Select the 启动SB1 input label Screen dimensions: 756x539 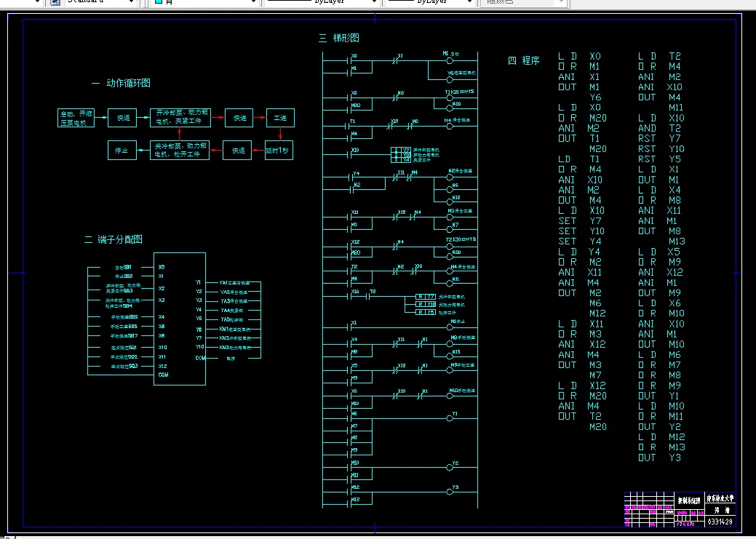123,267
